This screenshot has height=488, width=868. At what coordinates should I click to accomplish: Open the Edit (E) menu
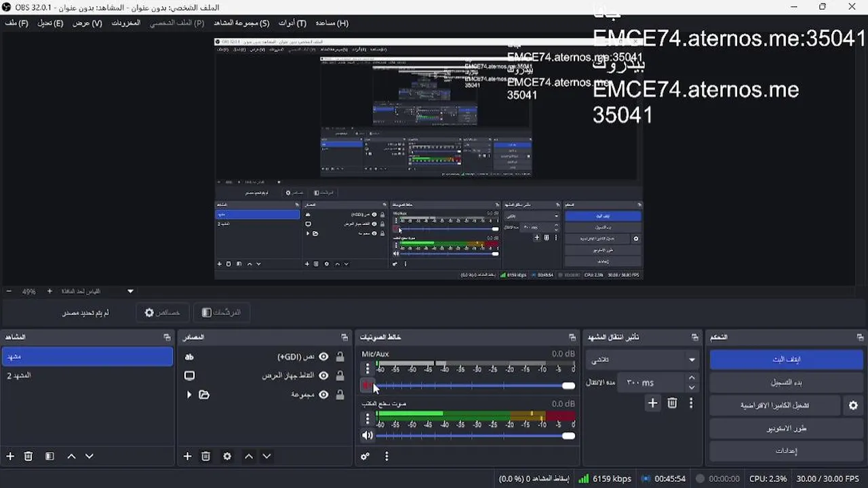coord(50,23)
